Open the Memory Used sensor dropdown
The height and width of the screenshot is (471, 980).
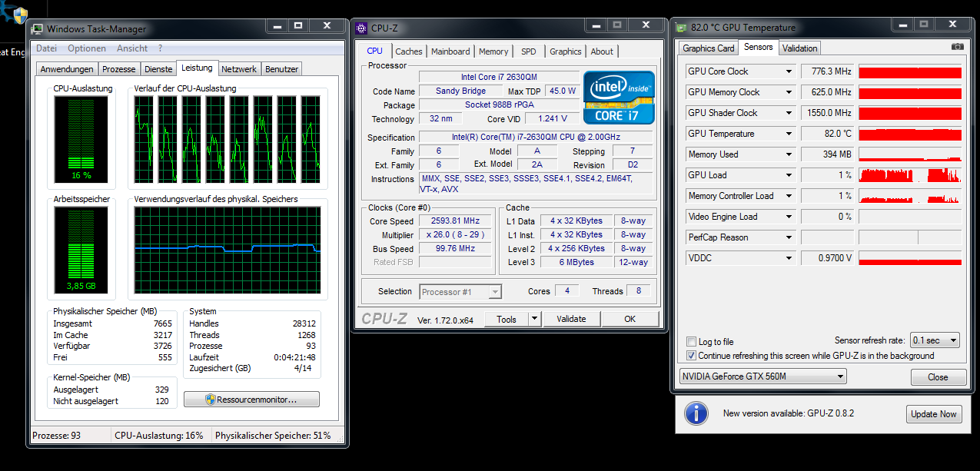(789, 154)
